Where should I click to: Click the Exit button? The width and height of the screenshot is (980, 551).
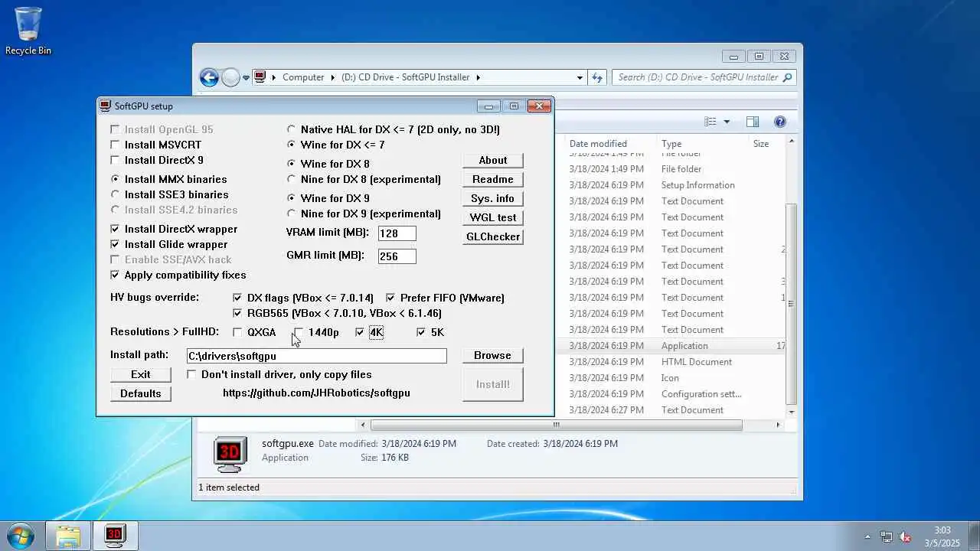click(x=141, y=374)
